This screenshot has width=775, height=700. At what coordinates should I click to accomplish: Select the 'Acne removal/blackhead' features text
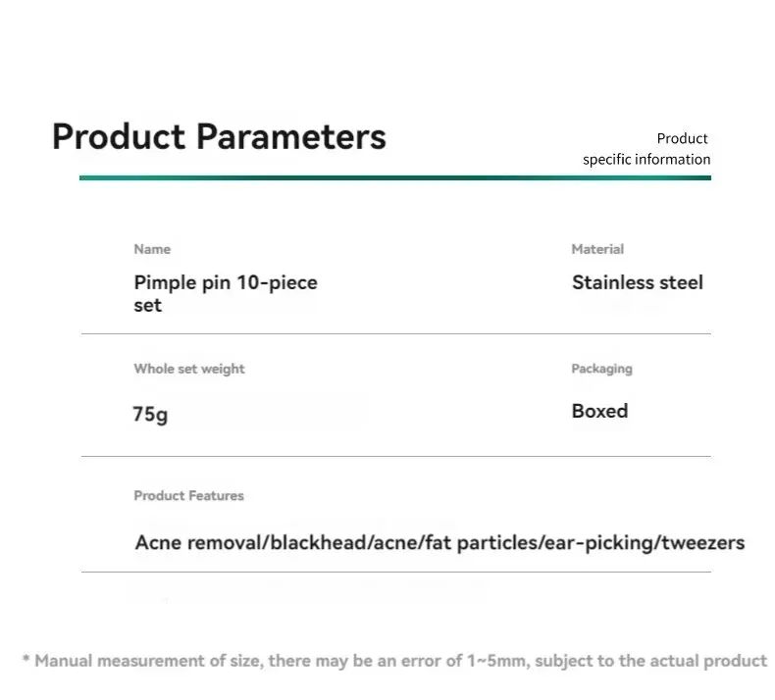[x=250, y=542]
